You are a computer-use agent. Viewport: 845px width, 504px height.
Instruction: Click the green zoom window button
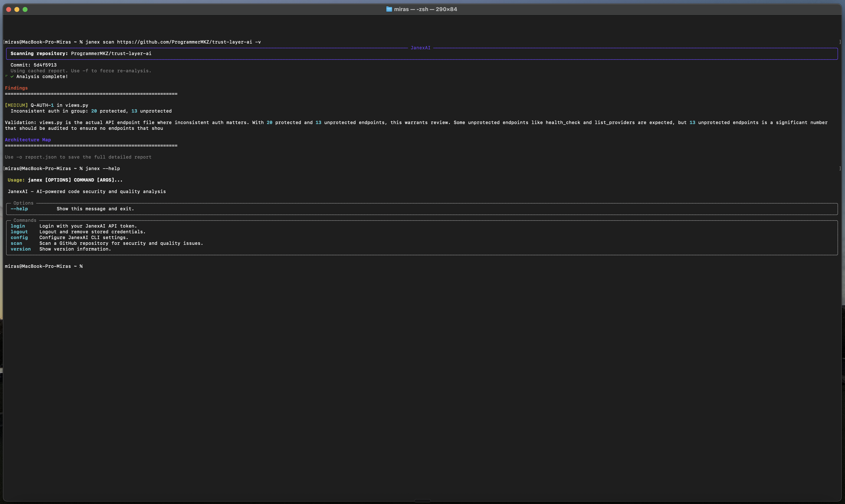(25, 9)
